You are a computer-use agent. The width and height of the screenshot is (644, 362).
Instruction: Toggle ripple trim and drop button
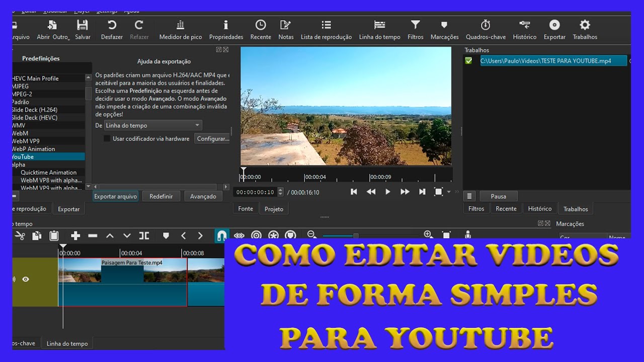tap(256, 235)
